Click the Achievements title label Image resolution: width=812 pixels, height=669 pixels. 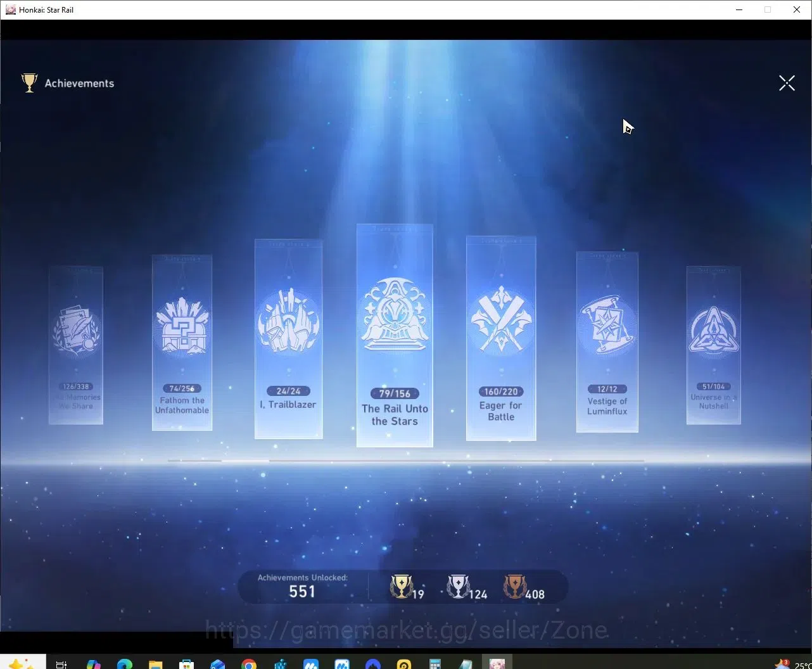79,84
